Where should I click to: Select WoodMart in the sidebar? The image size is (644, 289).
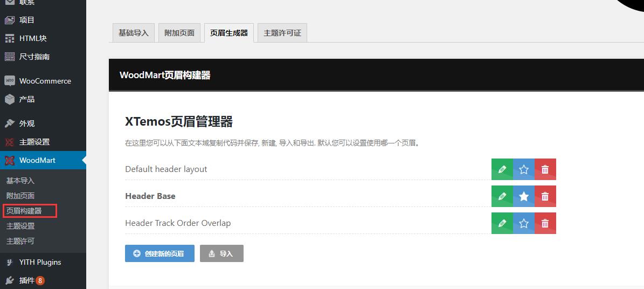tap(43, 160)
